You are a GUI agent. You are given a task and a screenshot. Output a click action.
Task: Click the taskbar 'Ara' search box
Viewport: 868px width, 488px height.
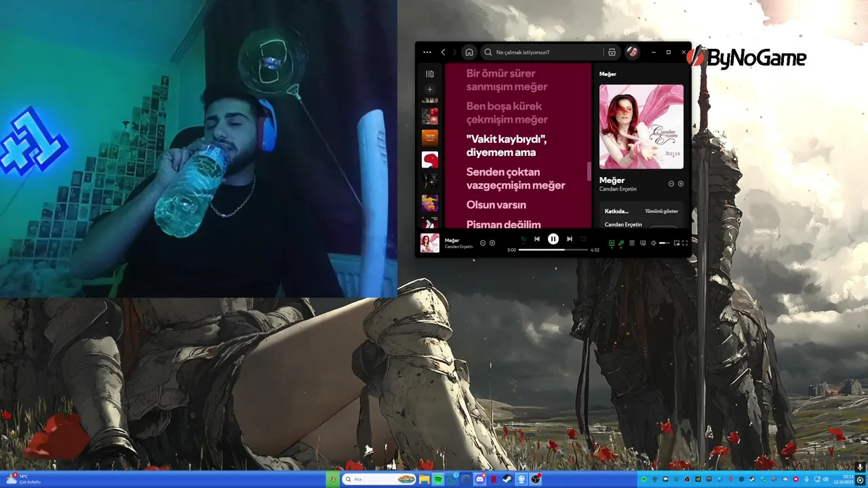pos(379,479)
